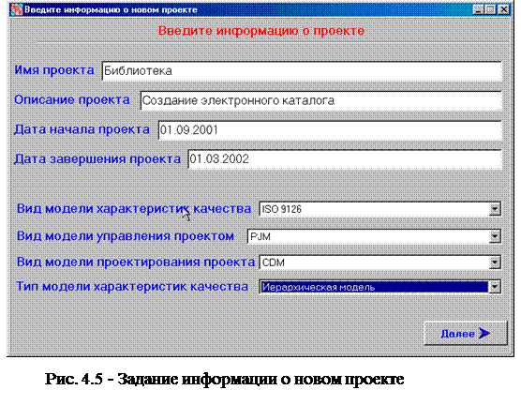Click the Описание проекта input field
This screenshot has height=420, width=521.
pos(321,100)
